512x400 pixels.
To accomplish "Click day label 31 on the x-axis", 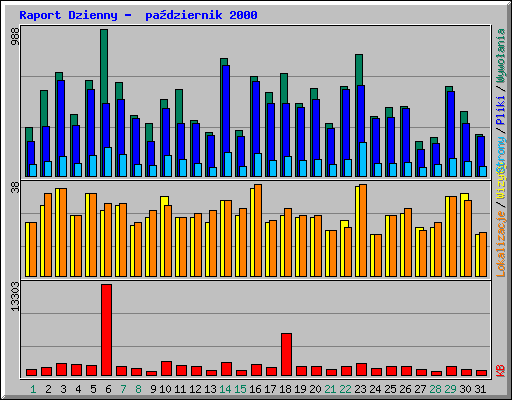I will coord(480,389).
